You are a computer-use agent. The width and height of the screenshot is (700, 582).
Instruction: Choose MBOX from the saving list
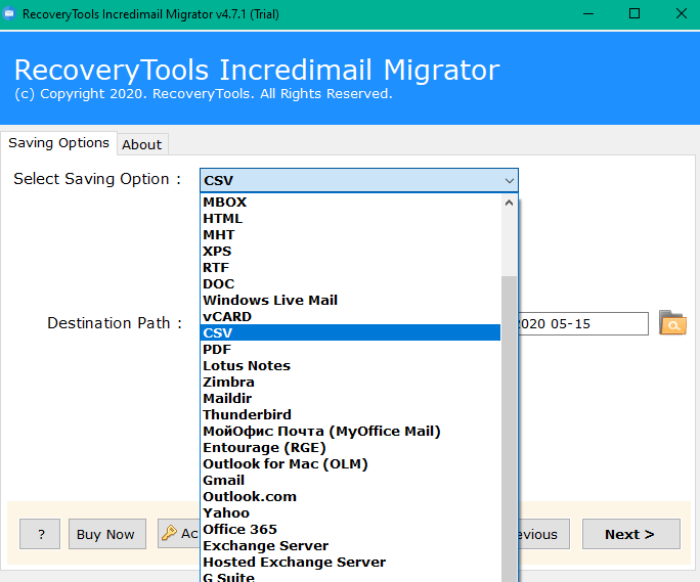click(350, 202)
